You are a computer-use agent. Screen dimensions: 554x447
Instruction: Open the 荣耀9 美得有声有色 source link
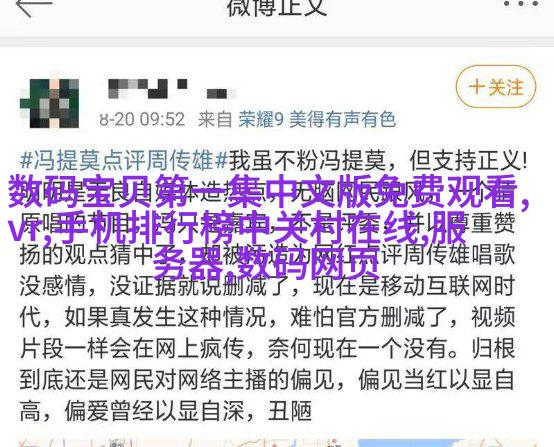[317, 119]
